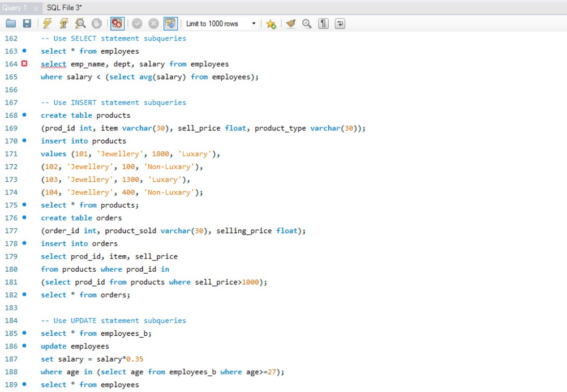Switch to the Query 1 tab
The height and width of the screenshot is (392, 567).
(x=15, y=8)
